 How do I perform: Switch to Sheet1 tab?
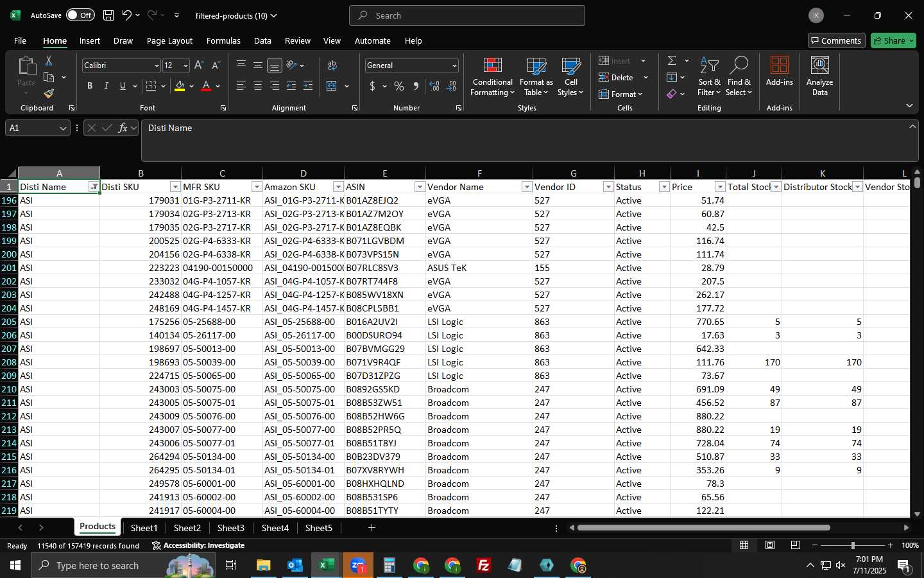click(144, 528)
